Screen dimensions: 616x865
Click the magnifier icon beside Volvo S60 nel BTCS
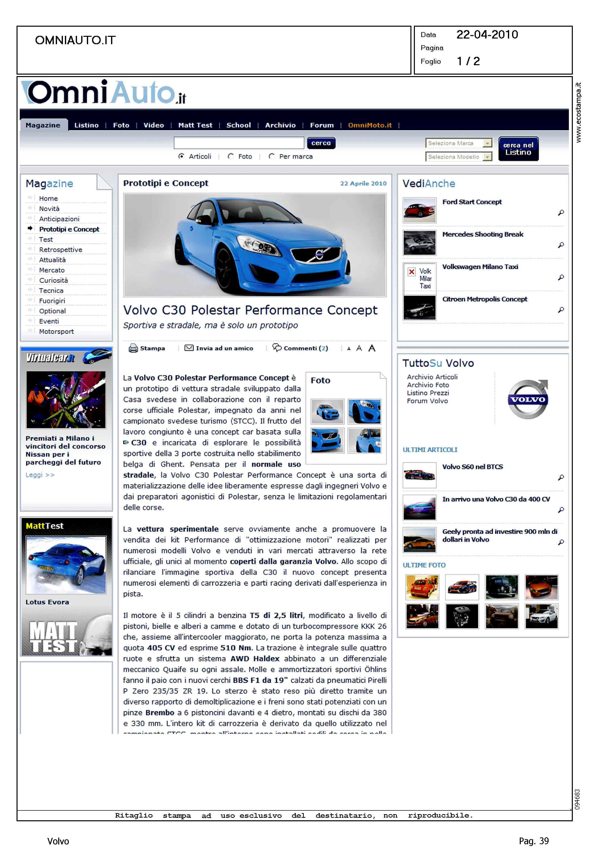pos(561,477)
